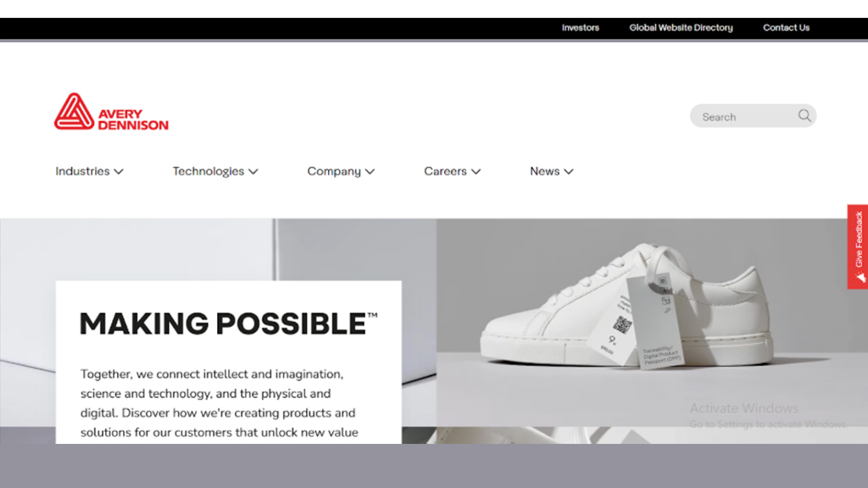The image size is (868, 488).
Task: Click the white sneaker hero image
Action: pyautogui.click(x=626, y=307)
